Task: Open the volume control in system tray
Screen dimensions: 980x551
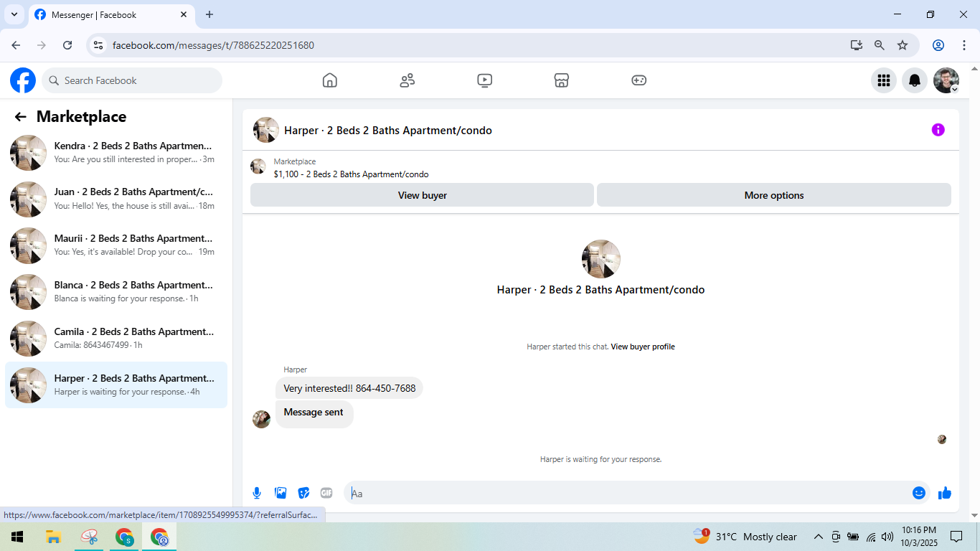Action: click(x=887, y=537)
